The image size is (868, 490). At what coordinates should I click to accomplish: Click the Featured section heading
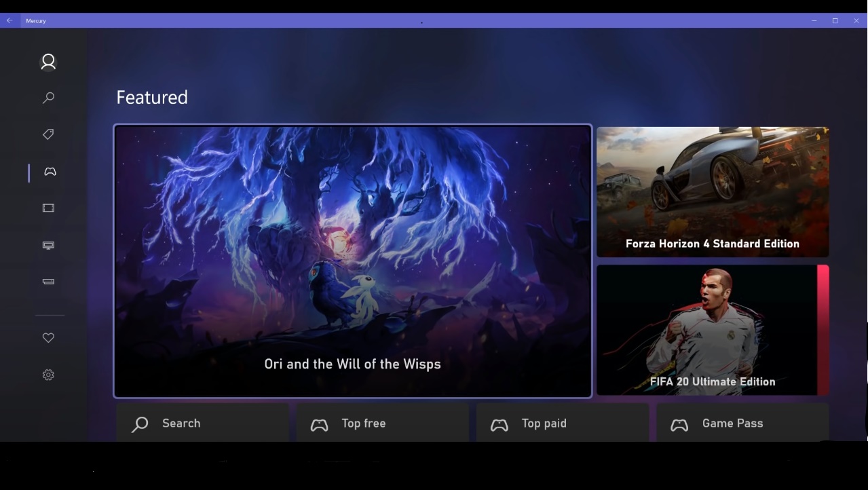tap(152, 98)
